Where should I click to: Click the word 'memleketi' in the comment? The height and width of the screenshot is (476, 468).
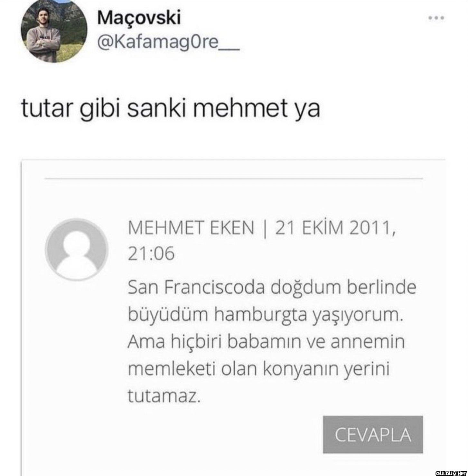[x=171, y=369]
